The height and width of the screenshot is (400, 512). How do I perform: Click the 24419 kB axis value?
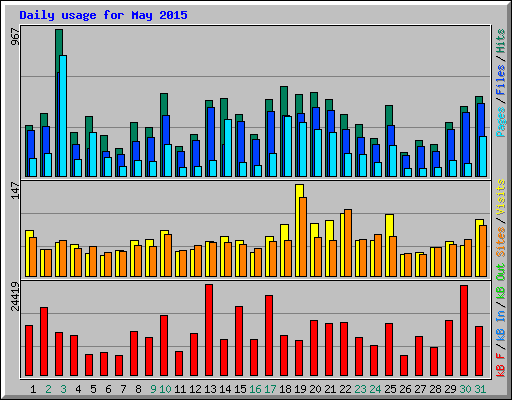[x=15, y=296]
